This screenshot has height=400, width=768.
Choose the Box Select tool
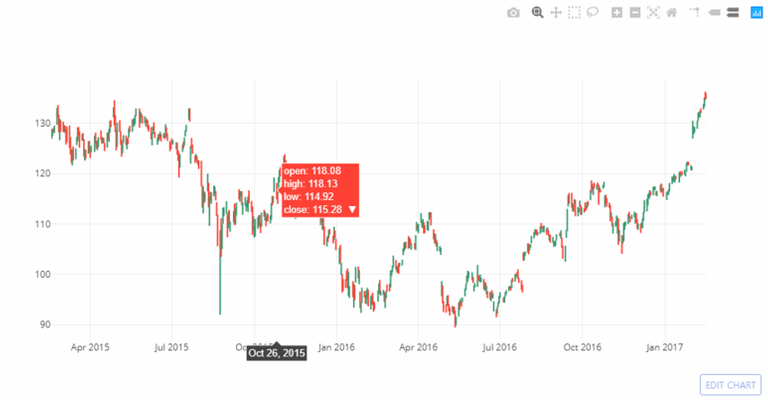(574, 13)
